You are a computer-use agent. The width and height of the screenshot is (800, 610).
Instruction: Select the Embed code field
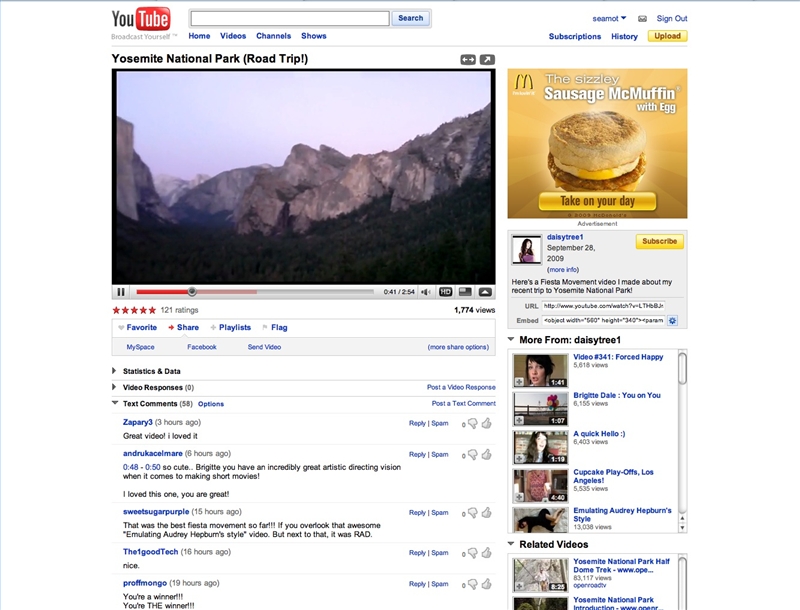tap(603, 320)
